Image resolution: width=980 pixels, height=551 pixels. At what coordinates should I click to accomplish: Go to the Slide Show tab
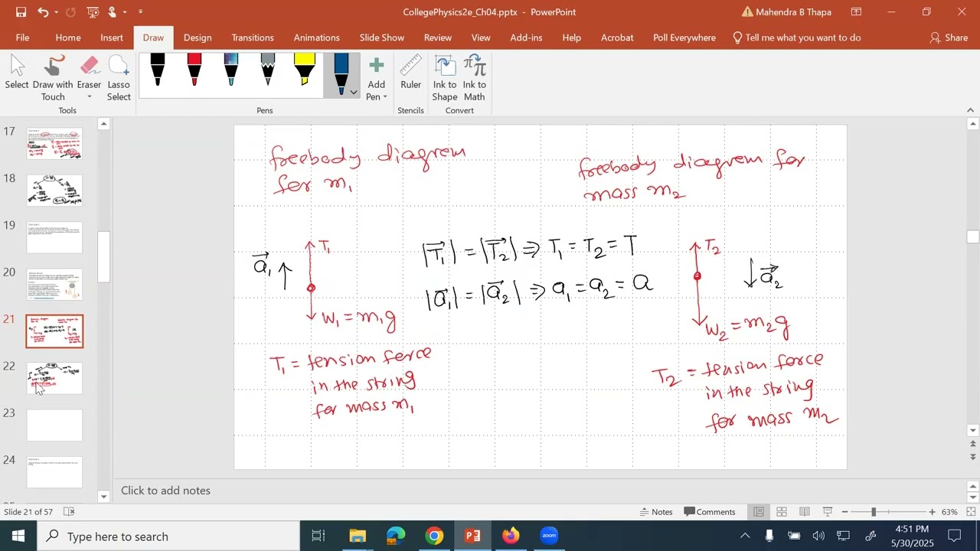coord(382,37)
